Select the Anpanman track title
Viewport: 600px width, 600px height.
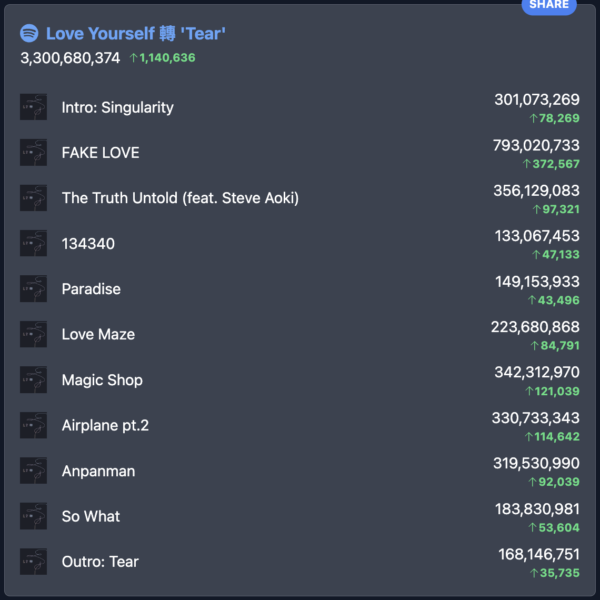[98, 471]
